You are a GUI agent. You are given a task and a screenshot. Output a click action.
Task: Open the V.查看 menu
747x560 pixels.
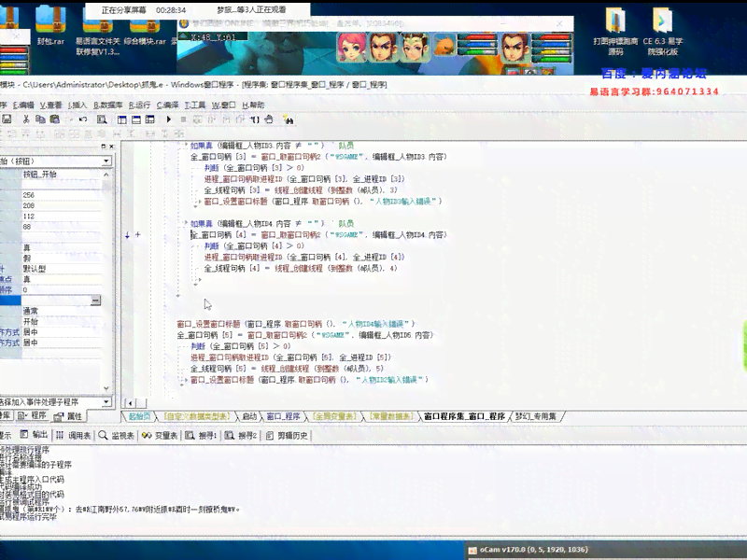[51, 105]
